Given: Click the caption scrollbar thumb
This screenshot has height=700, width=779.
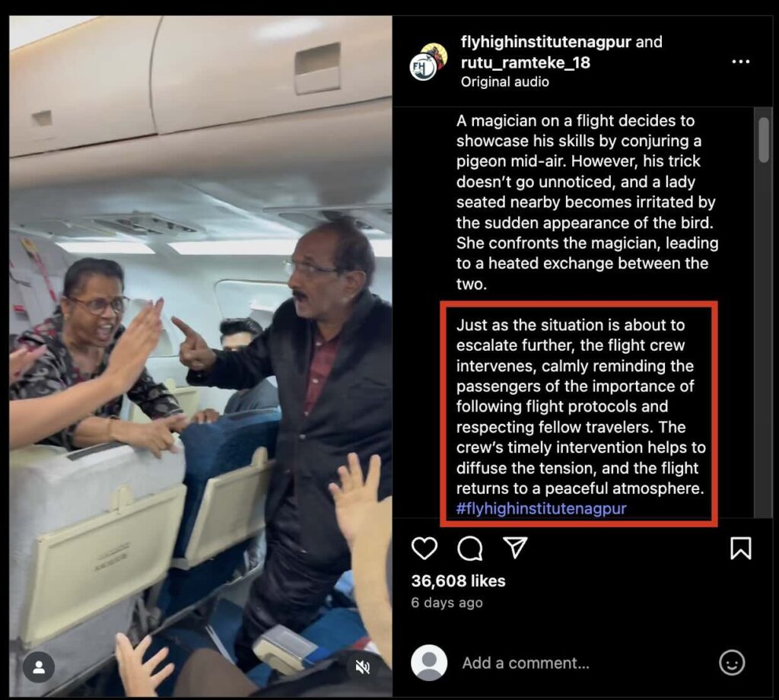Looking at the screenshot, I should pyautogui.click(x=764, y=139).
